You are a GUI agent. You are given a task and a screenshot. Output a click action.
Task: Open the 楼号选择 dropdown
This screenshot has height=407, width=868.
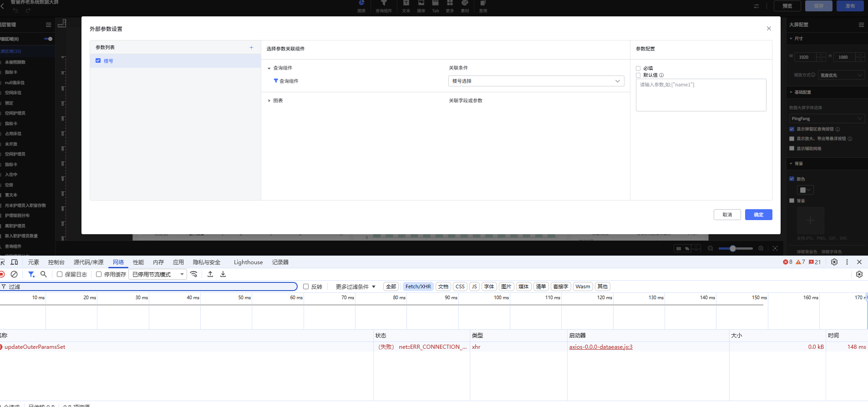coord(536,81)
